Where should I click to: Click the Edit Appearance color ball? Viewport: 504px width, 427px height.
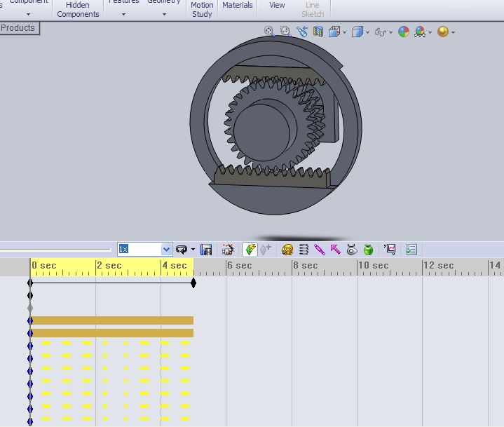tap(404, 32)
